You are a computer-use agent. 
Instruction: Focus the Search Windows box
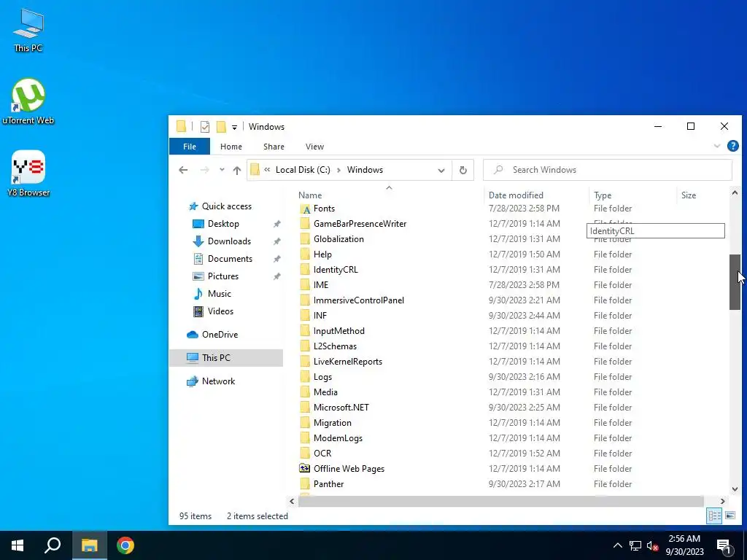tap(608, 170)
